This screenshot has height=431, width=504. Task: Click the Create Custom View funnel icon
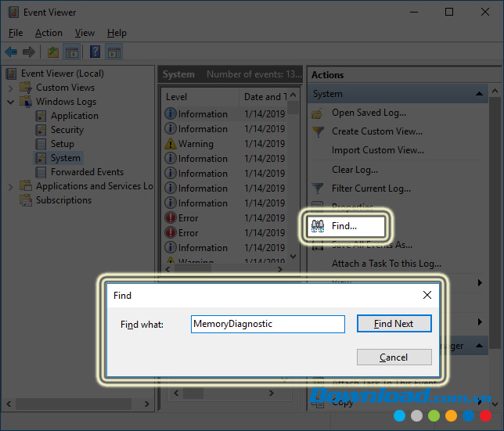pos(318,131)
